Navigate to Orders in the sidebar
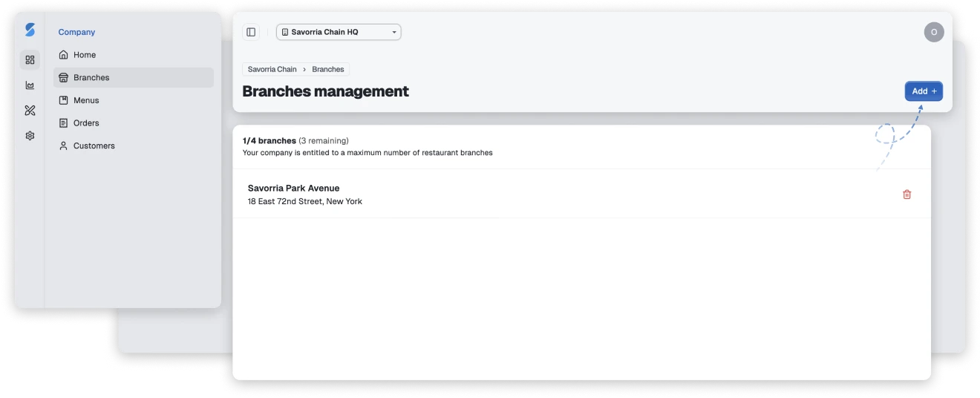 tap(86, 123)
